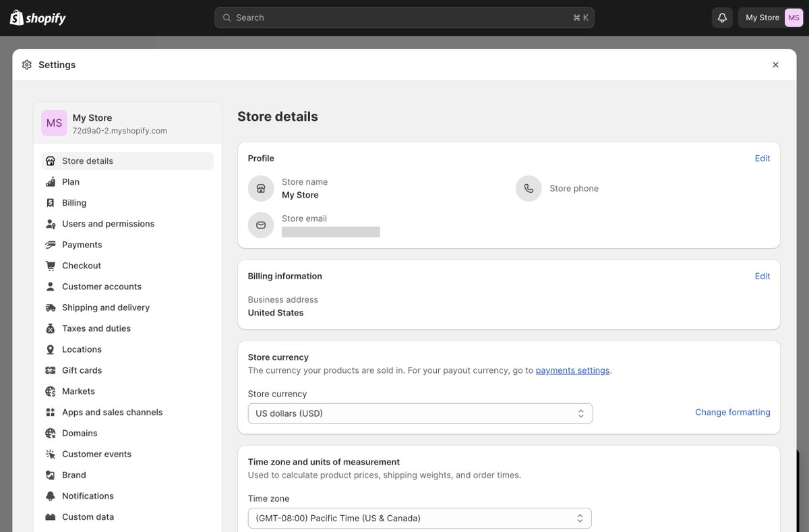The image size is (809, 532).
Task: Open the notifications bell icon
Action: pyautogui.click(x=722, y=18)
